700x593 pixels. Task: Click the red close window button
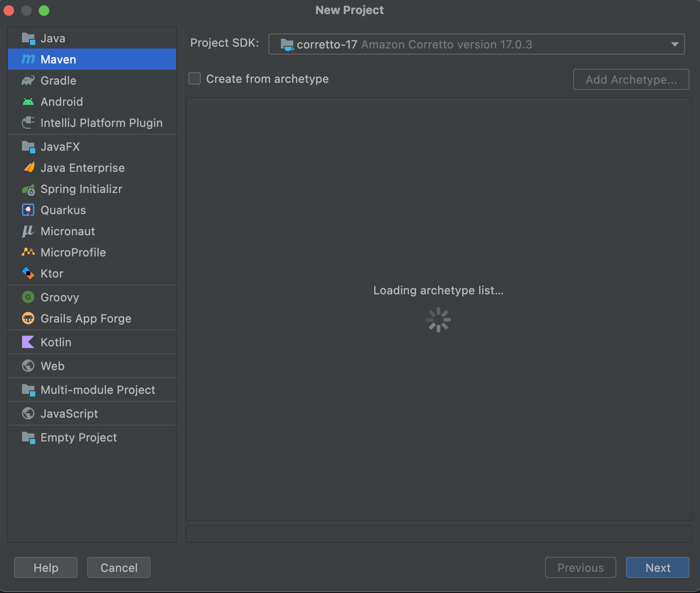click(9, 11)
